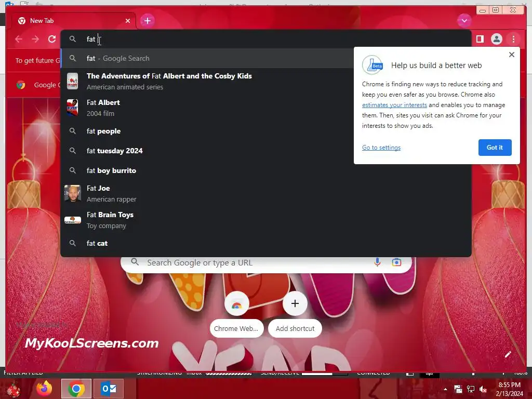Search by image with camera lens icon
The height and width of the screenshot is (399, 532).
click(x=396, y=262)
